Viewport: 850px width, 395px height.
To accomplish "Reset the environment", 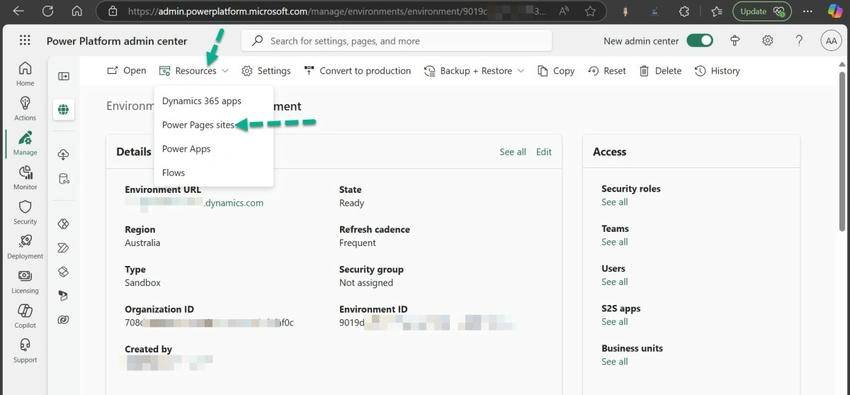I will tap(607, 71).
